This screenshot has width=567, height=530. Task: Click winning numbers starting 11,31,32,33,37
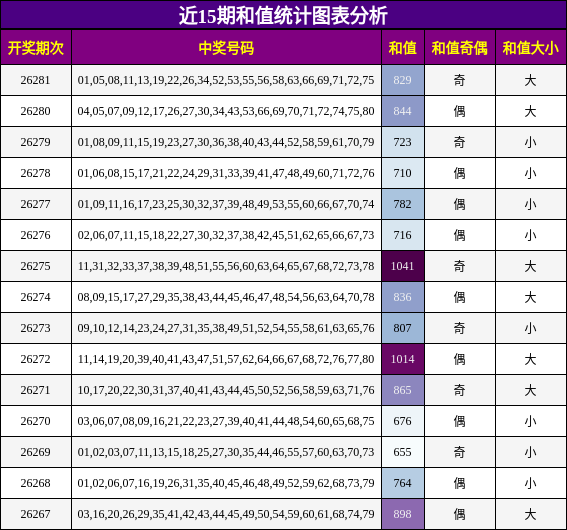(x=226, y=266)
